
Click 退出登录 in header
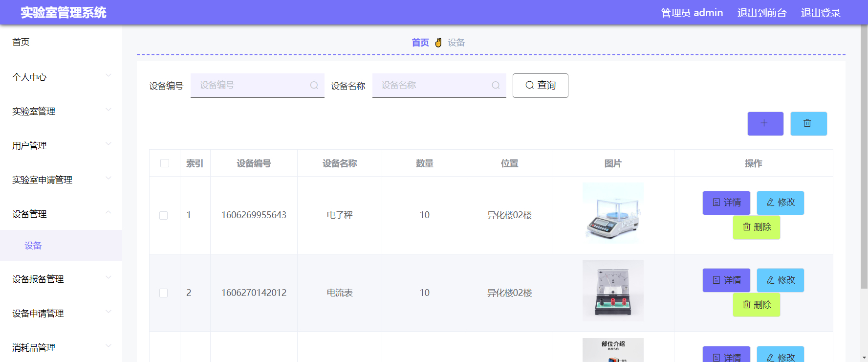(x=821, y=13)
